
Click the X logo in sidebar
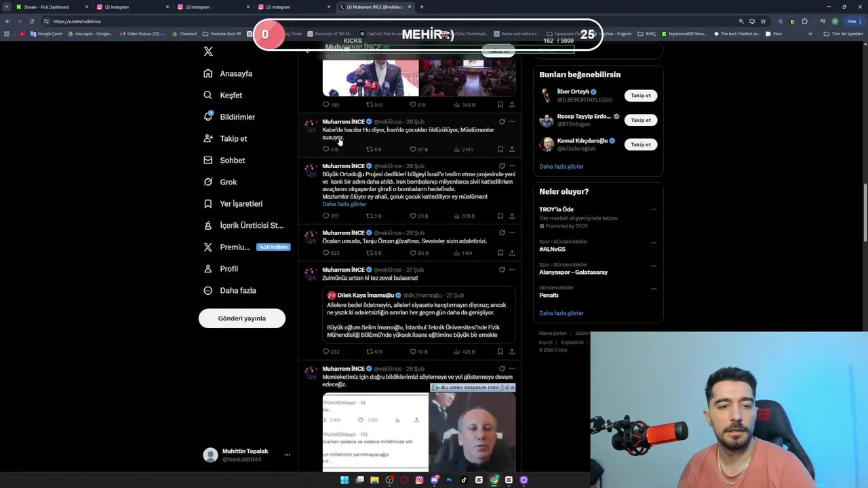[x=208, y=52]
